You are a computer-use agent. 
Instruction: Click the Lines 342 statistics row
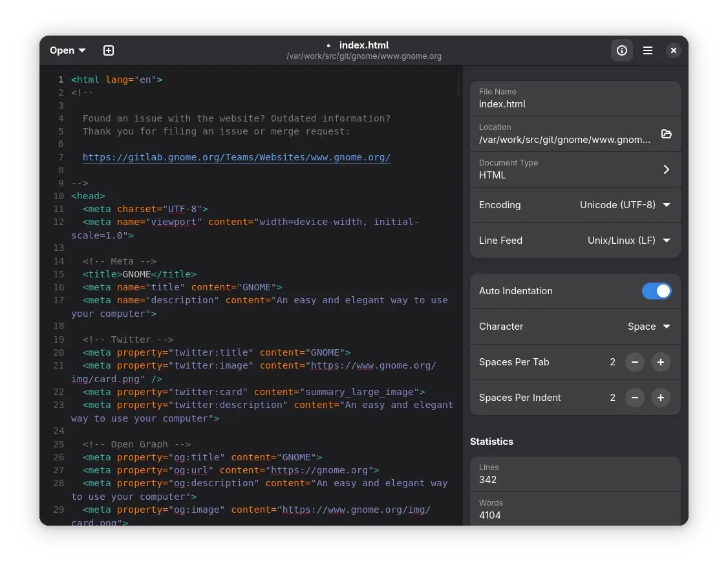575,474
